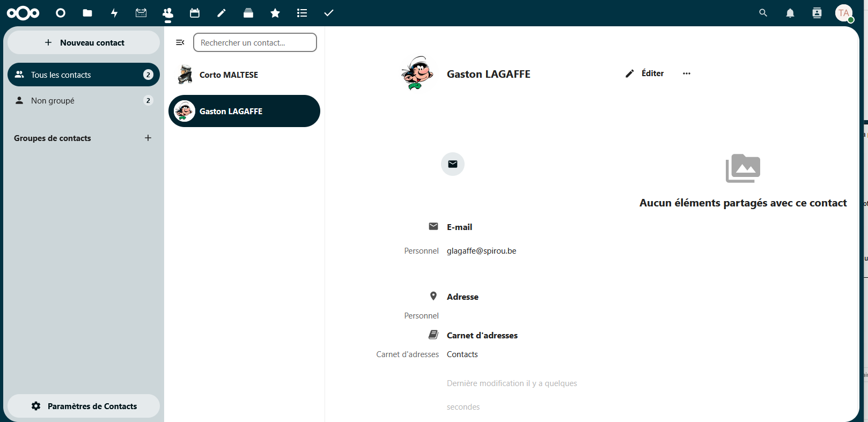
Task: Click the shared items media icon
Action: [x=743, y=168]
